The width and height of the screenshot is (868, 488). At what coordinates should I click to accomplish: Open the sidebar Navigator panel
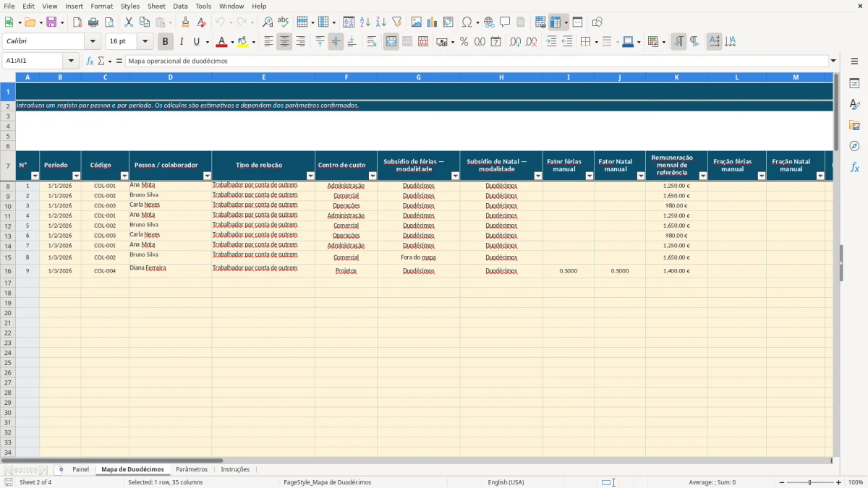(854, 146)
